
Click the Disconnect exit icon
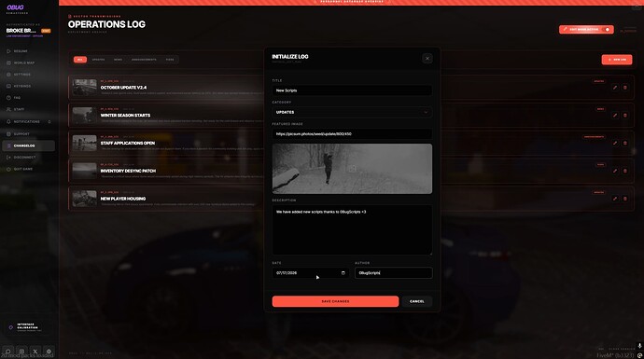(x=8, y=158)
